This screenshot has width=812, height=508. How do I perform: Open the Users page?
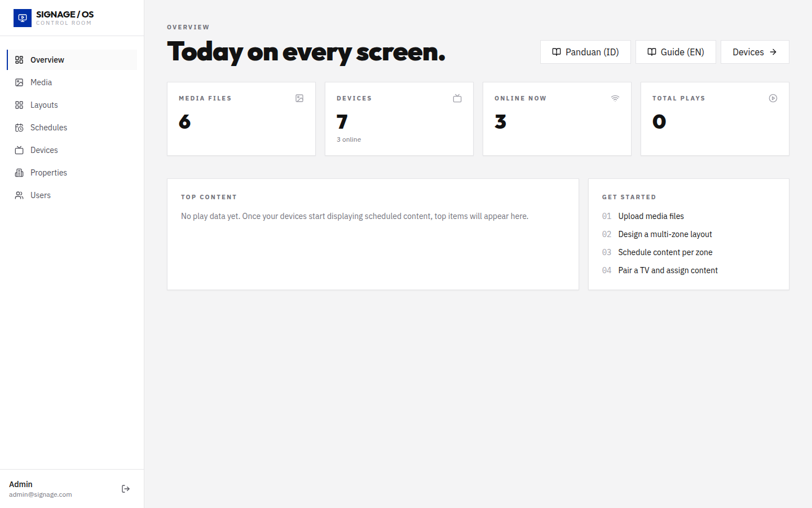click(72, 195)
